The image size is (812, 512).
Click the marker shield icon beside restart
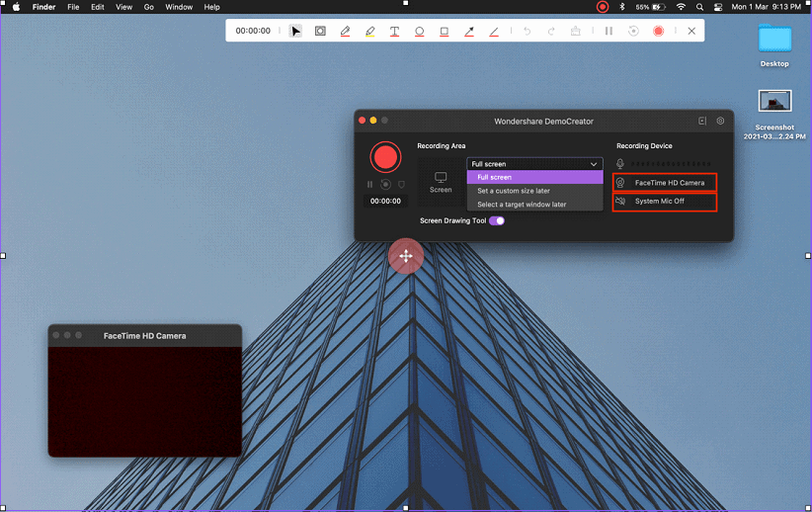click(401, 185)
